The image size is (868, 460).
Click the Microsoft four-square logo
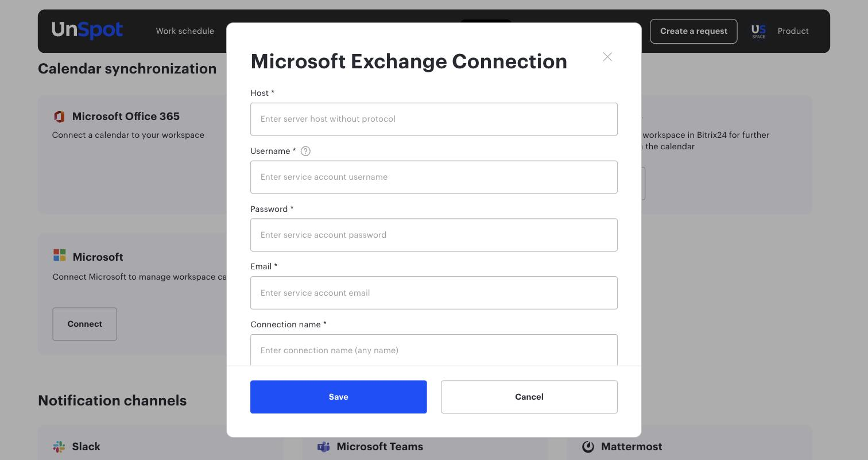click(60, 255)
